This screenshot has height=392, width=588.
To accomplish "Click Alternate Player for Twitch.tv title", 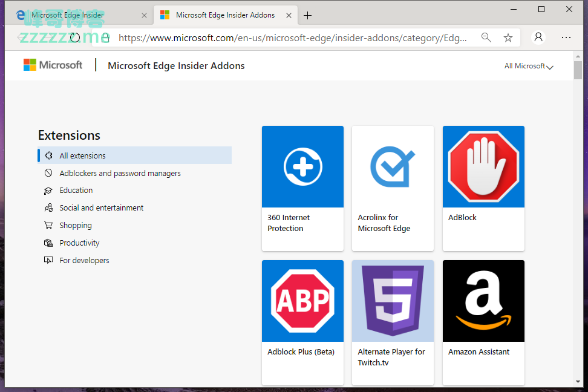I will coord(391,357).
